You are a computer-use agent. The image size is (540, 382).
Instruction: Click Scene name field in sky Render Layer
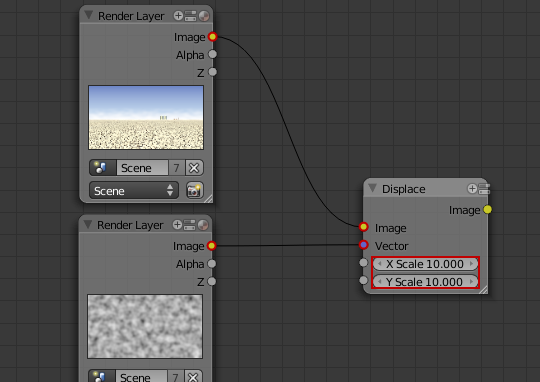point(142,168)
